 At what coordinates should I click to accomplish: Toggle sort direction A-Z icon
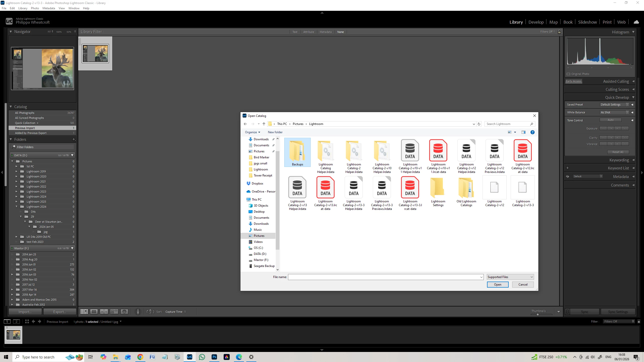coord(150,312)
